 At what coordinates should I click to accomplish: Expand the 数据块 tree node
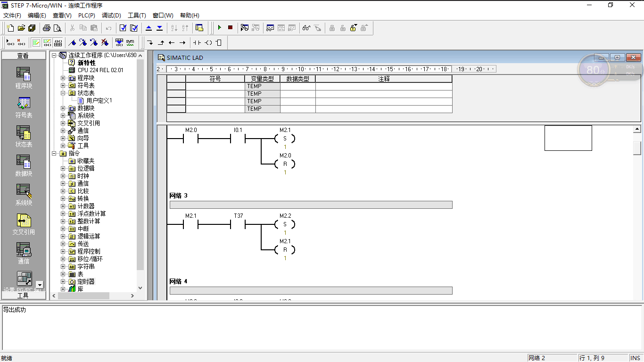(63, 108)
